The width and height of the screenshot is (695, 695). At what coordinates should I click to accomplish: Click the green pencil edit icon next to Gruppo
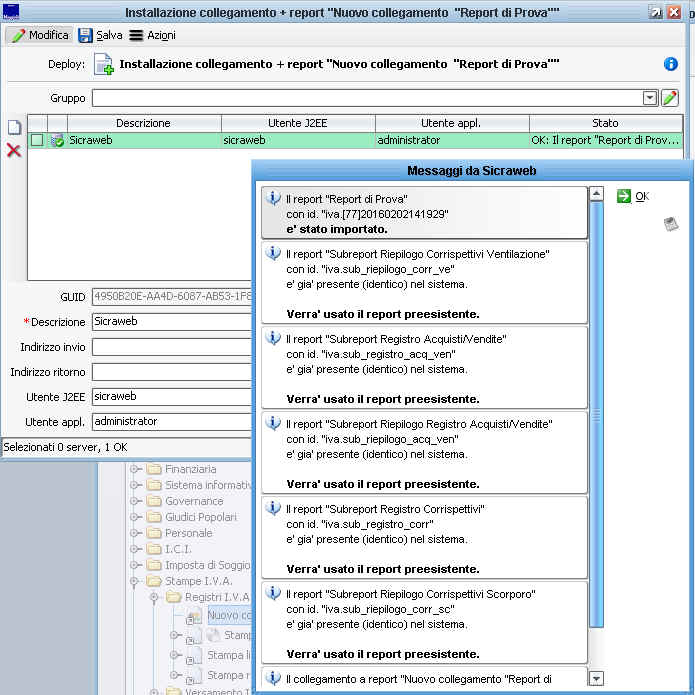[x=670, y=98]
